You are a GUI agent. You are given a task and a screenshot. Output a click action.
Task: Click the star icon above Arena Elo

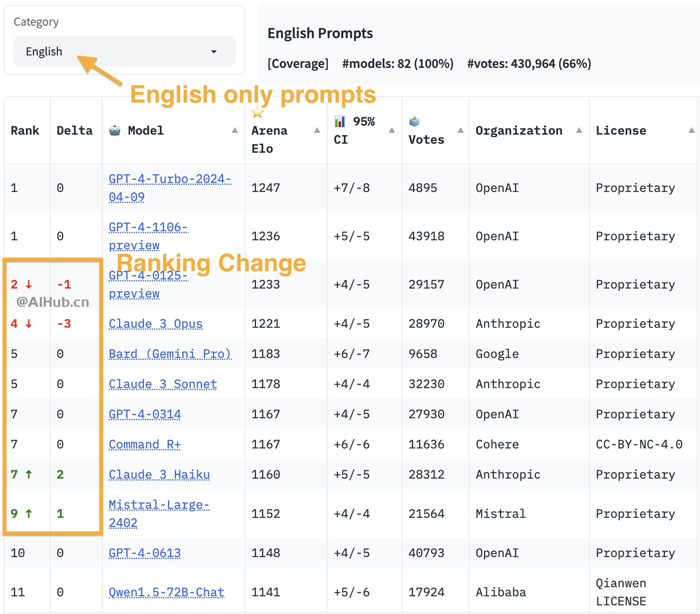[x=258, y=113]
